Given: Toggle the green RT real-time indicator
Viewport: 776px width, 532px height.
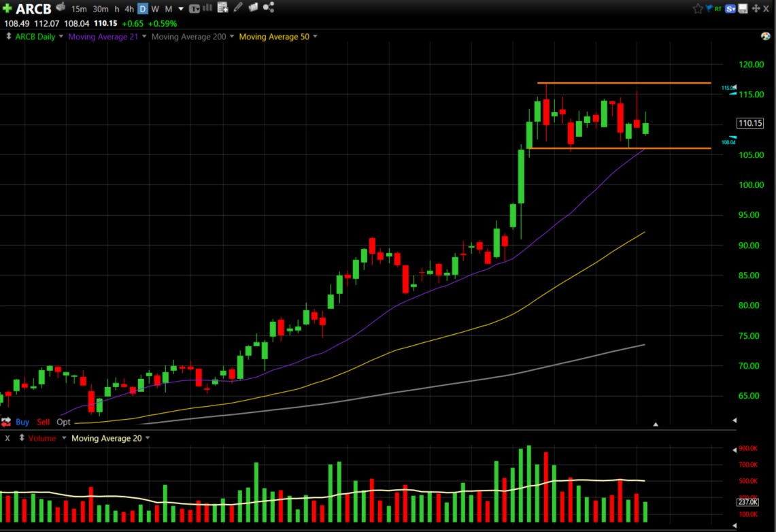Looking at the screenshot, I should [718, 9].
